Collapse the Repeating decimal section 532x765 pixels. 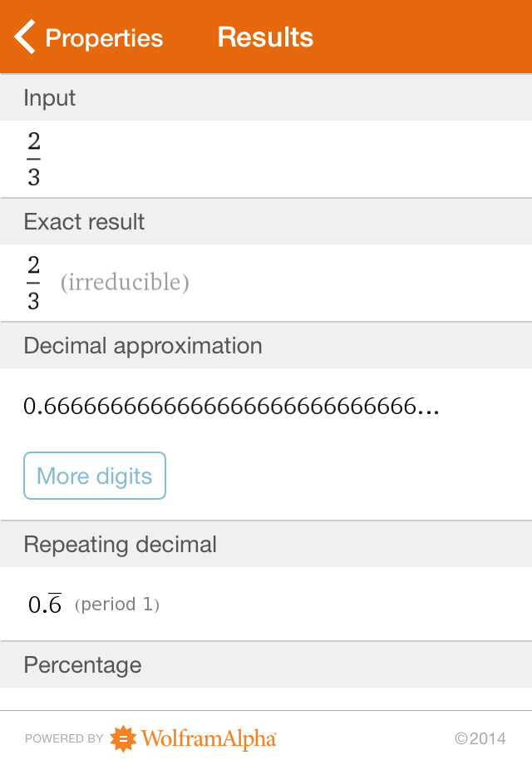click(121, 544)
